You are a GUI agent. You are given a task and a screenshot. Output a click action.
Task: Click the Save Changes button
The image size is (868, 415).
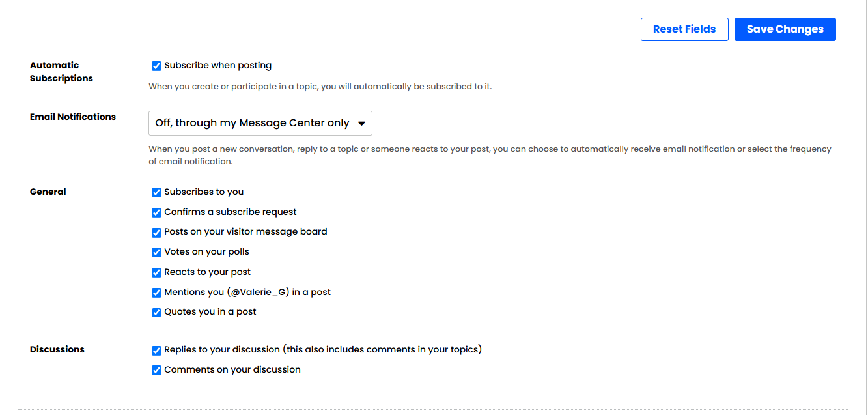pyautogui.click(x=785, y=29)
